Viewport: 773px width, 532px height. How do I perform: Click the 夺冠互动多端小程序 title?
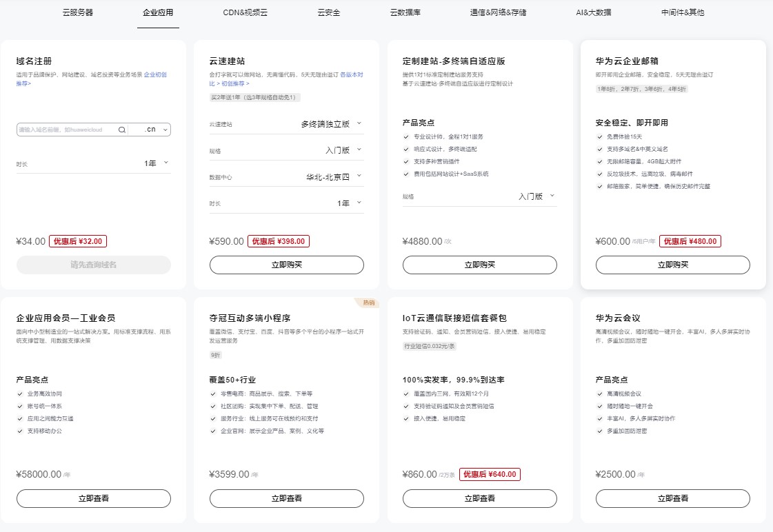[250, 318]
